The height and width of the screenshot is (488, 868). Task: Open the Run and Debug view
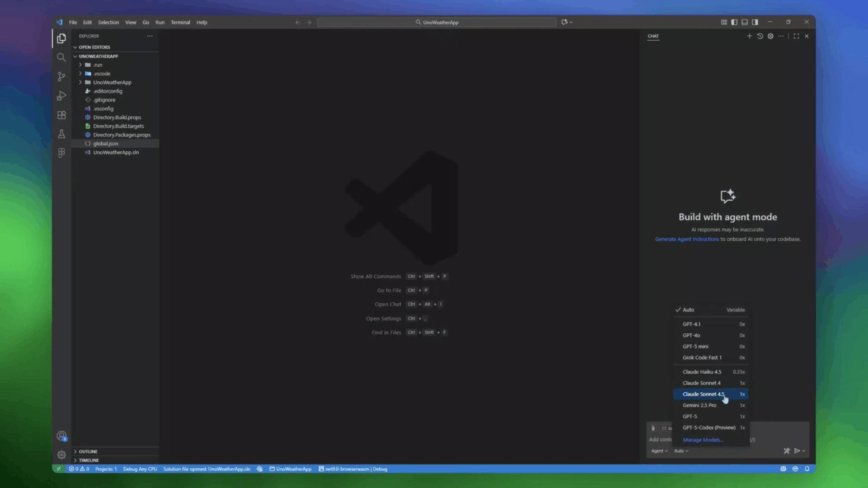61,96
